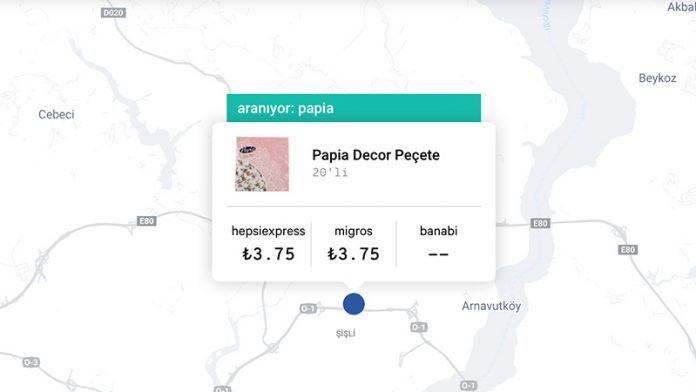Choose the migros price ₺3.75
696x392 pixels.
(x=353, y=254)
